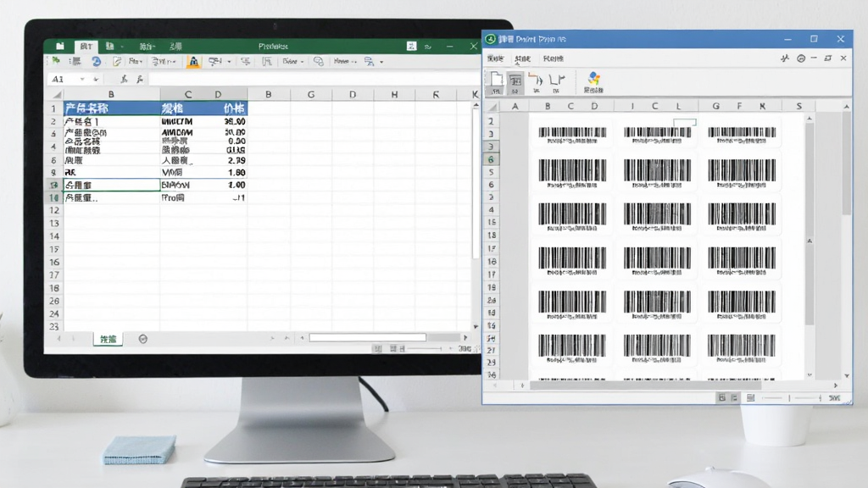
Task: Click the selected table layout icon in barcode window
Action: 515,82
